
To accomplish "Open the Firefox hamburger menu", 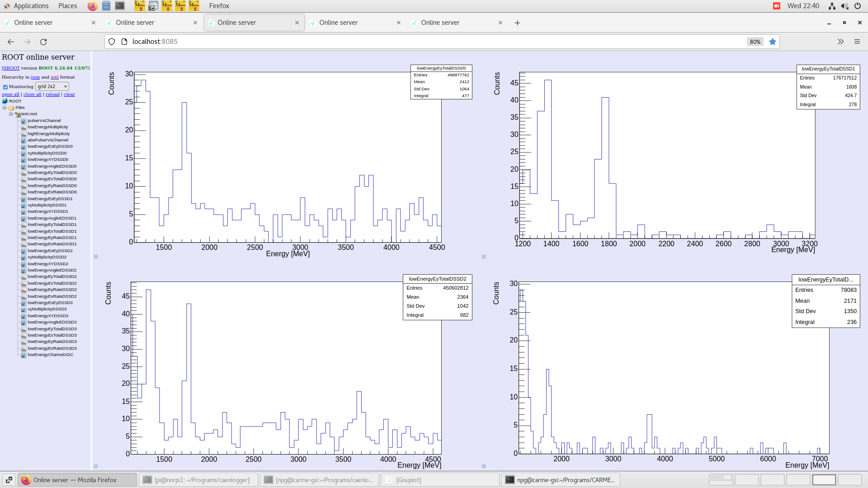I will 857,42.
